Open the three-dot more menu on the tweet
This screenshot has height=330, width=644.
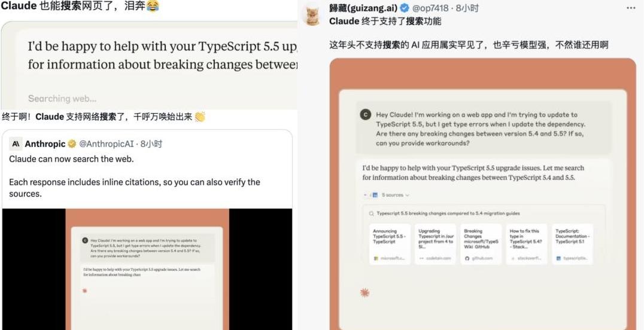pyautogui.click(x=631, y=8)
